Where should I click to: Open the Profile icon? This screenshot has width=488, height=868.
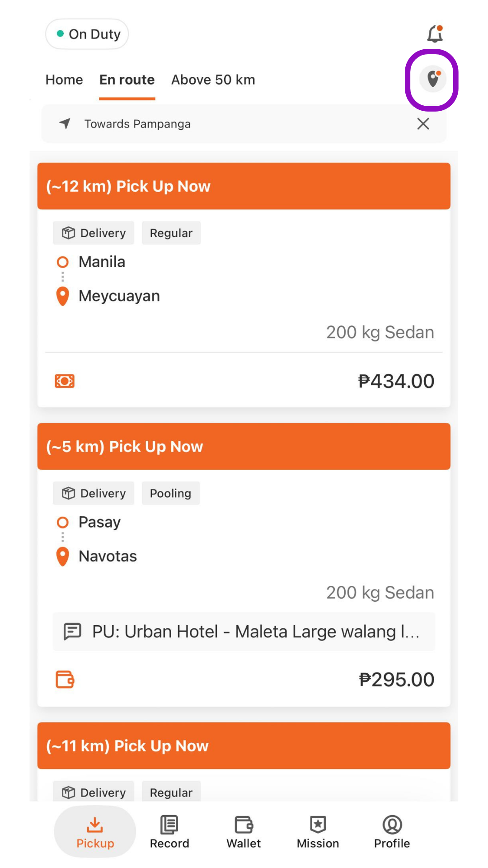click(x=392, y=825)
